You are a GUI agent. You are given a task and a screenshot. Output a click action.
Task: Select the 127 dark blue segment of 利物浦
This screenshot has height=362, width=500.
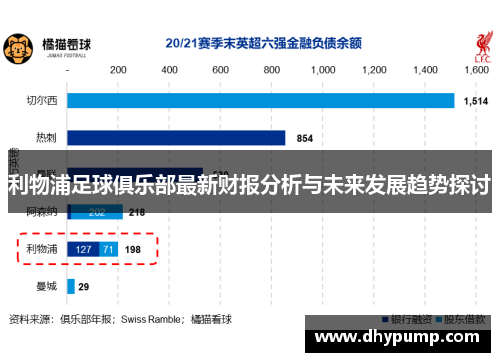point(83,249)
